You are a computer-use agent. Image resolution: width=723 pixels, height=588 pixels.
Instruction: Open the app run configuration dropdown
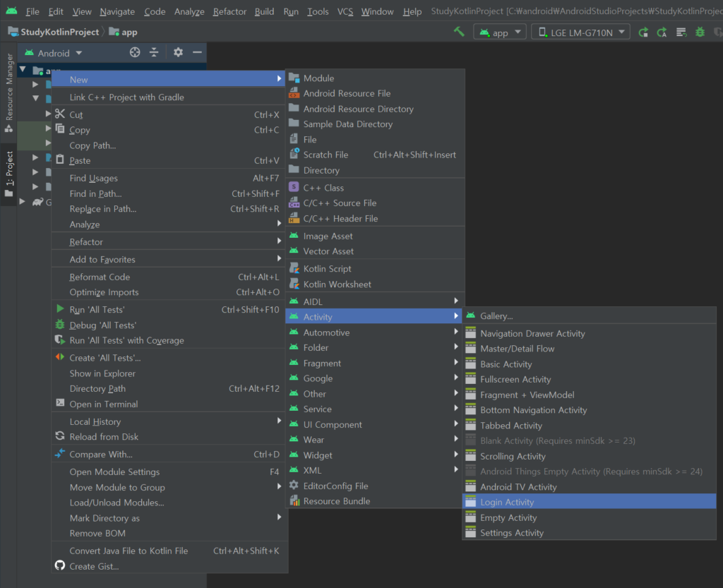pos(500,32)
